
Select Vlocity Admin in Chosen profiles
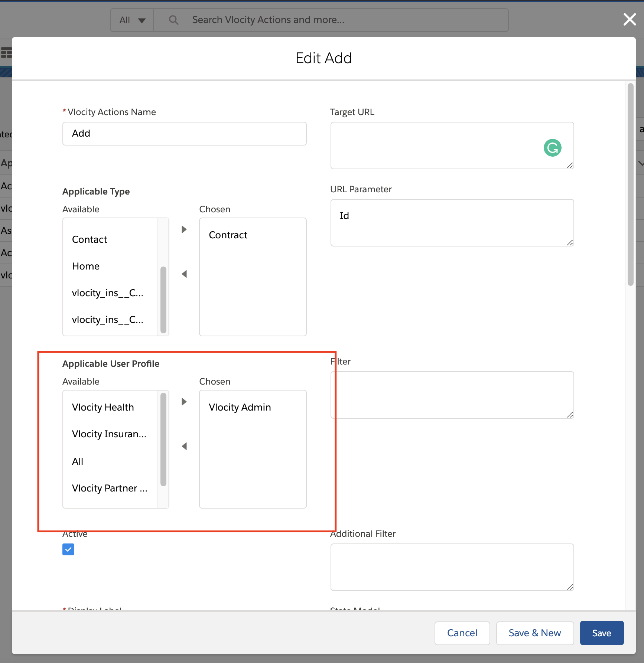(x=253, y=407)
